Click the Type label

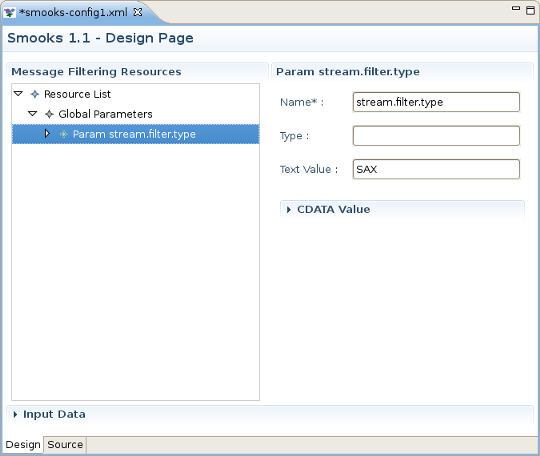(x=294, y=136)
